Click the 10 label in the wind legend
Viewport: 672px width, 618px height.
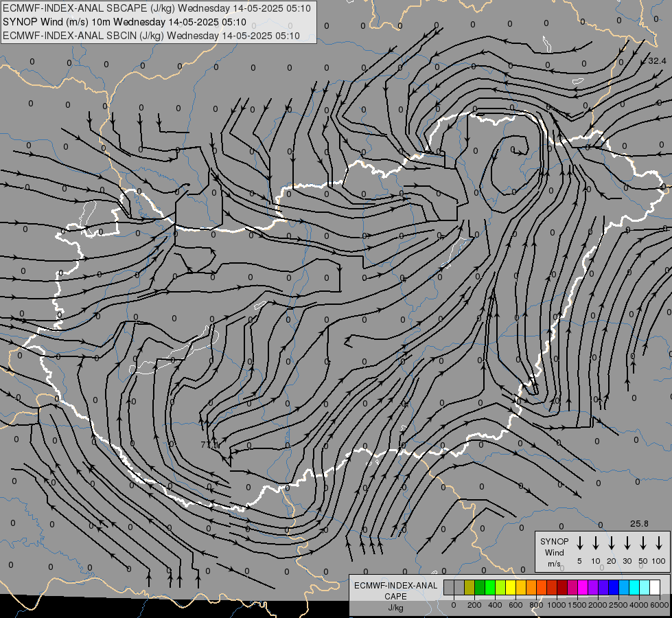[596, 561]
